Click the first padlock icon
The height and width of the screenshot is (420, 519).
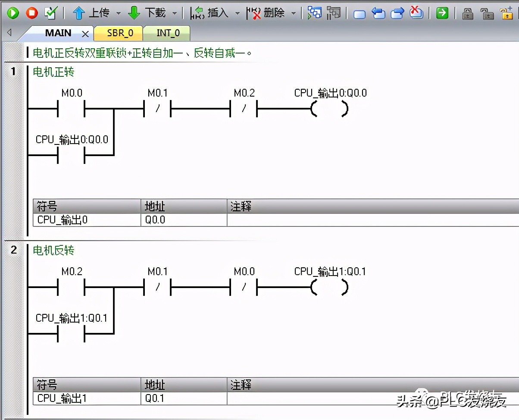(x=468, y=13)
